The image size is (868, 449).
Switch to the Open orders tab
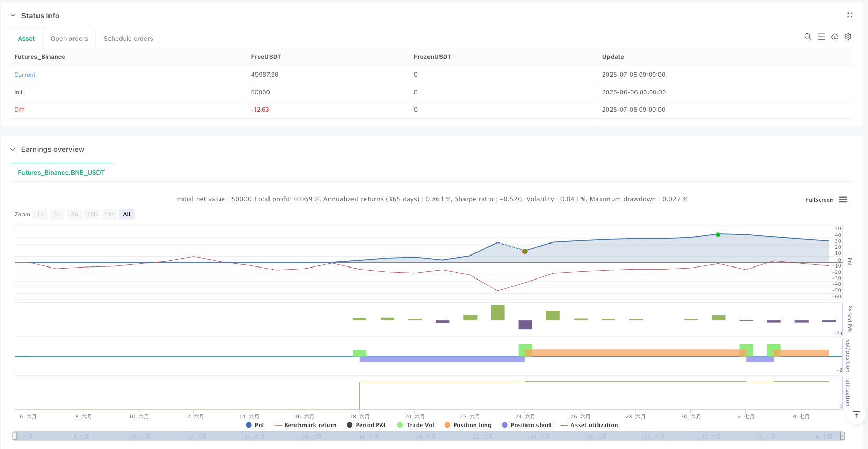pyautogui.click(x=69, y=39)
